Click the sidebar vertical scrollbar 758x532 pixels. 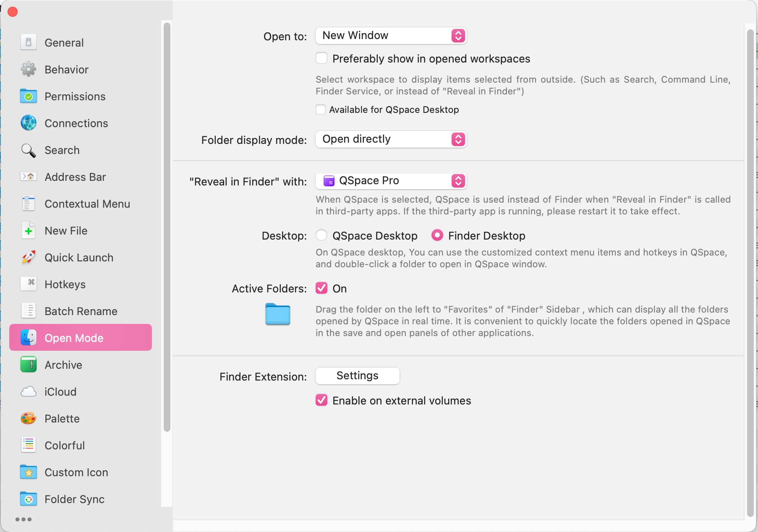(167, 227)
